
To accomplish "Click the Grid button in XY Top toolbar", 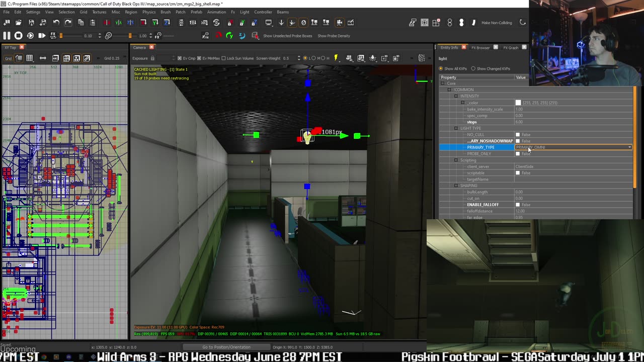I will 8,58.
